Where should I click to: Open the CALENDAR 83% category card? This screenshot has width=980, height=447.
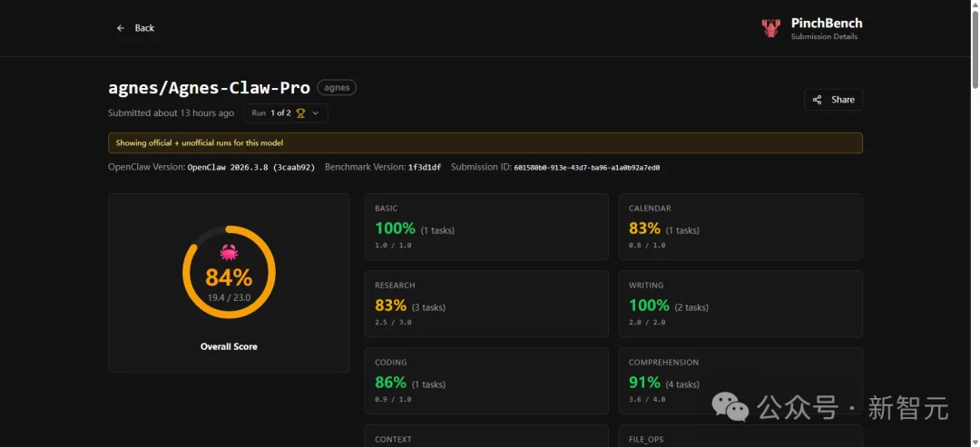point(740,227)
